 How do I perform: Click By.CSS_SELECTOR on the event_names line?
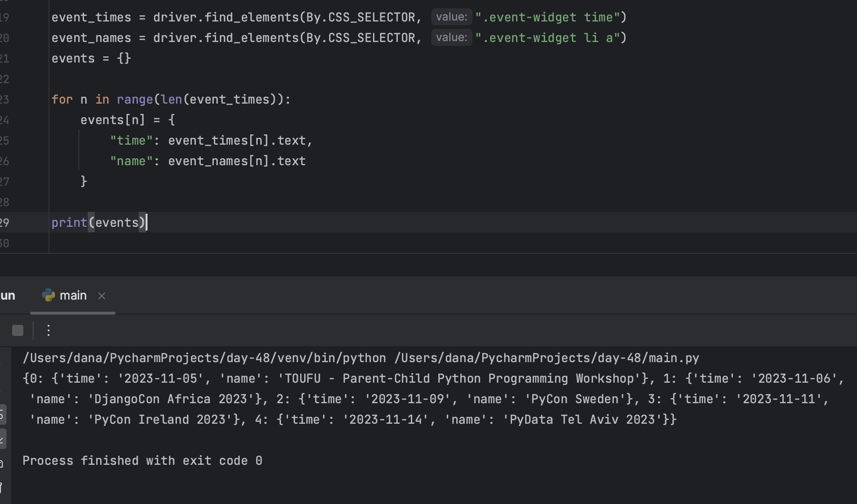[361, 38]
